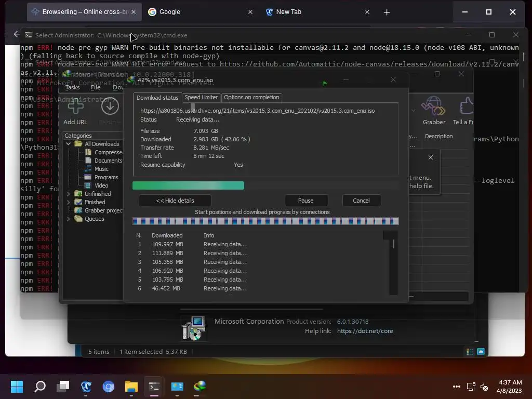Go back in the browser

pos(17,34)
